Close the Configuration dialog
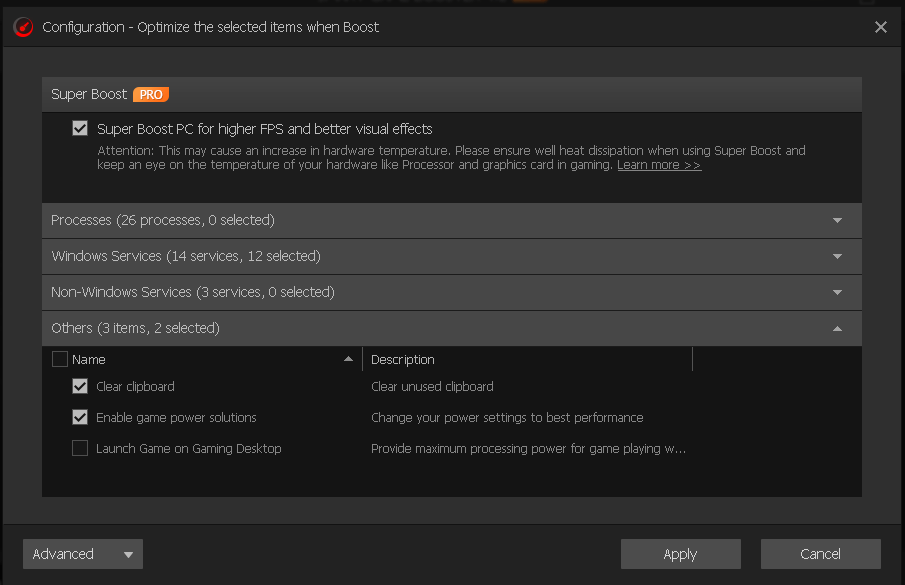Screen dimensions: 905x585 [880, 27]
